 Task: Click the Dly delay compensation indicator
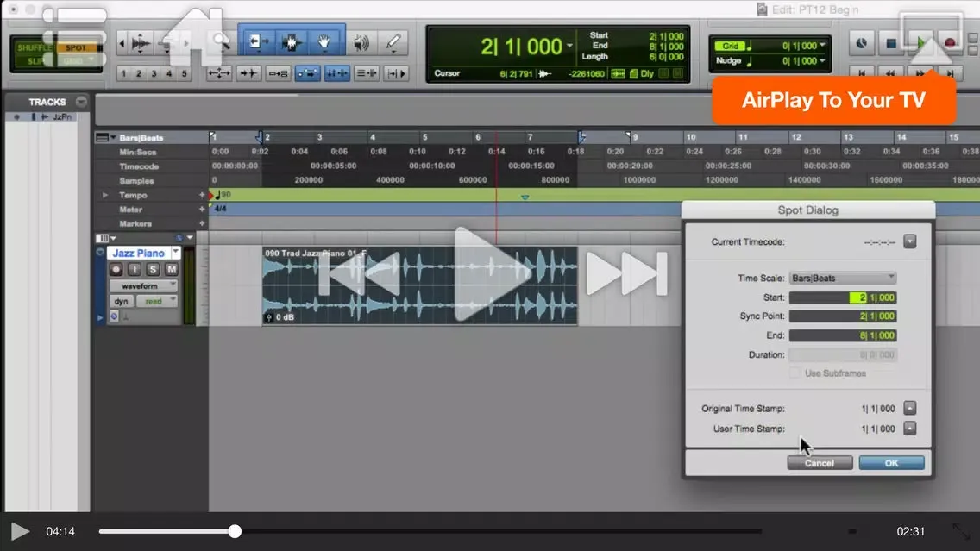pyautogui.click(x=647, y=73)
